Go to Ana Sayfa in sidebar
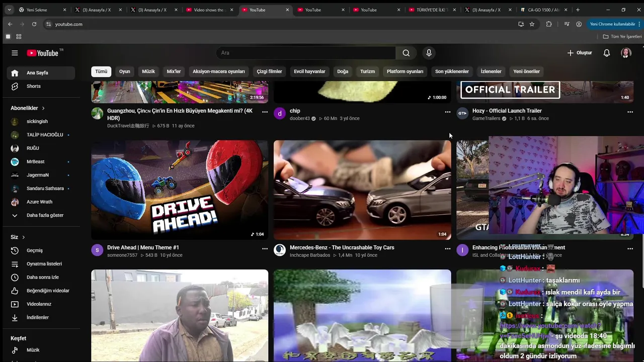This screenshot has width=644, height=362. point(41,73)
